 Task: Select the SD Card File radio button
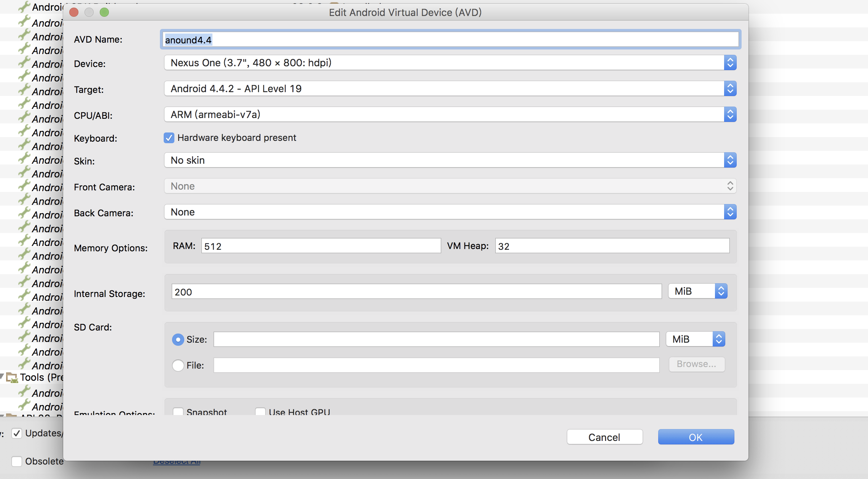click(178, 366)
